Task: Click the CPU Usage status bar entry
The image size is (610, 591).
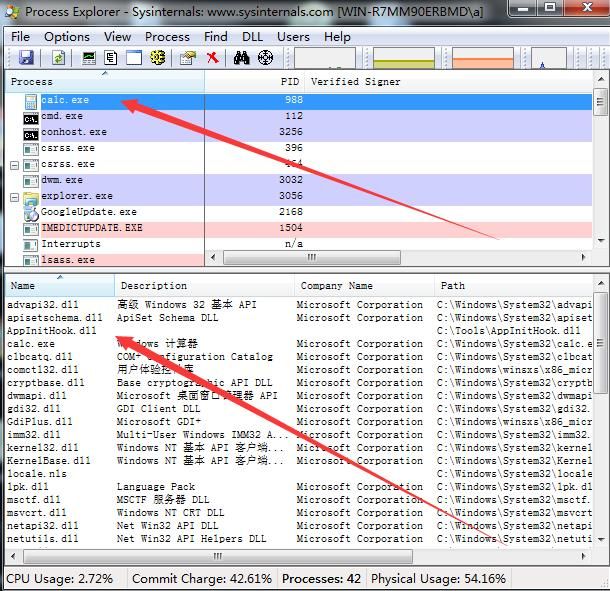Action: click(59, 579)
